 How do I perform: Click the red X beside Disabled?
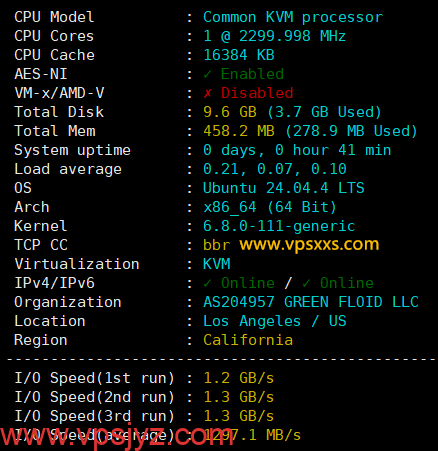208,93
